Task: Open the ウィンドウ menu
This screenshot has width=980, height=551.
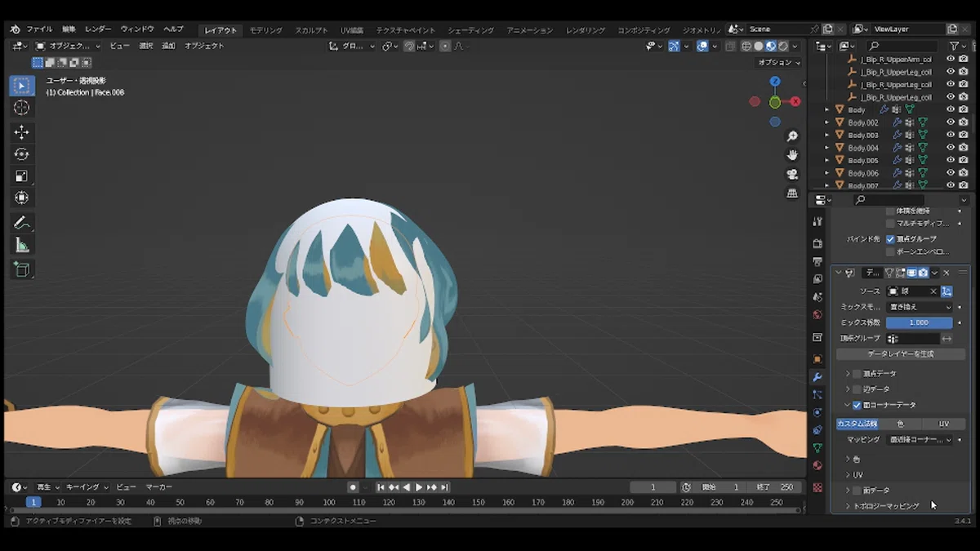Action: click(x=137, y=29)
